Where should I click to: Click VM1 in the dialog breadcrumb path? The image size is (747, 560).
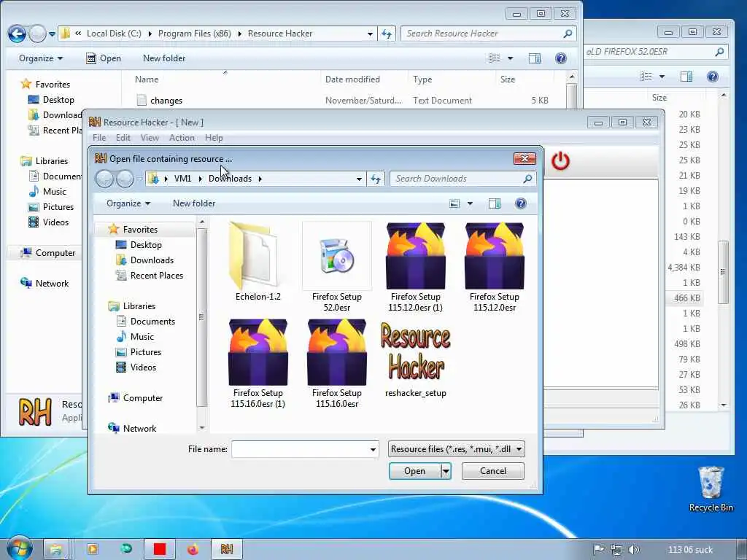click(x=182, y=179)
